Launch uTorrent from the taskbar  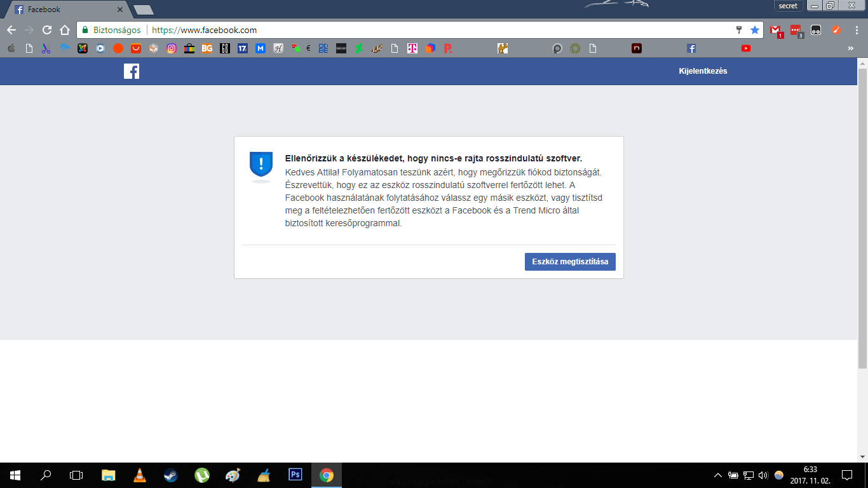point(202,475)
